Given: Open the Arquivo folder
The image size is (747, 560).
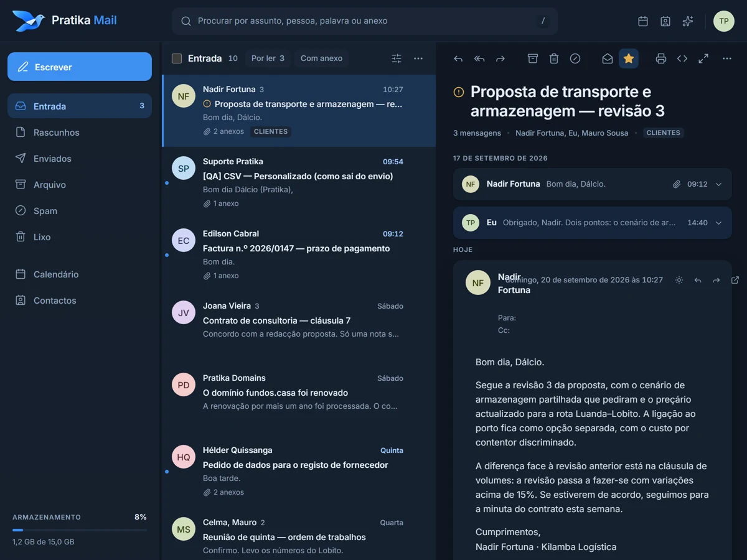Looking at the screenshot, I should coord(80,185).
